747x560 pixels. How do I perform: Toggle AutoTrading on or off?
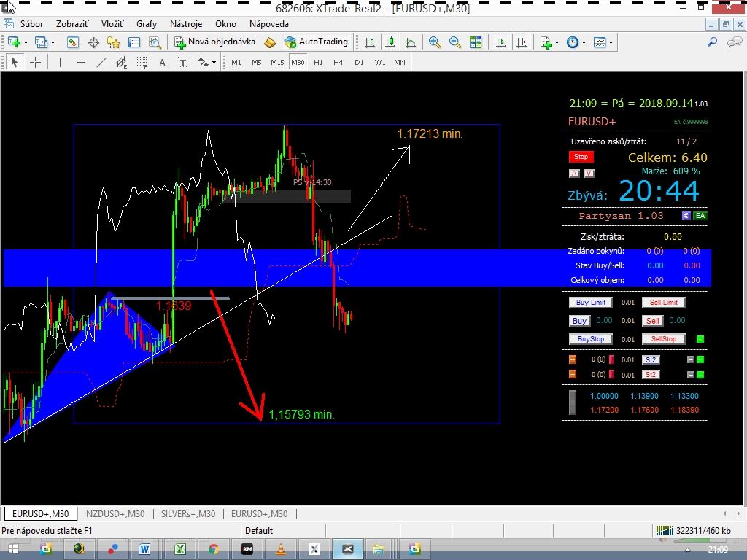tap(317, 42)
